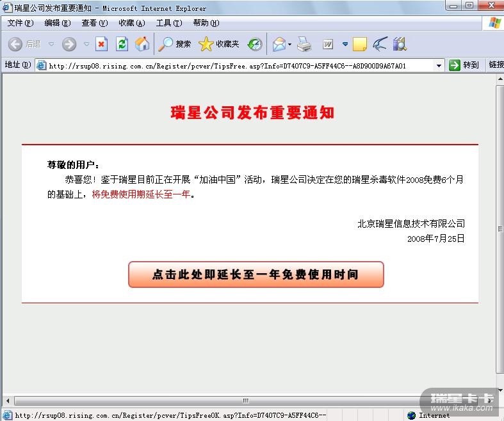Click the text 北京瑞星信息技术有限公司
Viewport: 504px width, 421px height.
(x=411, y=224)
